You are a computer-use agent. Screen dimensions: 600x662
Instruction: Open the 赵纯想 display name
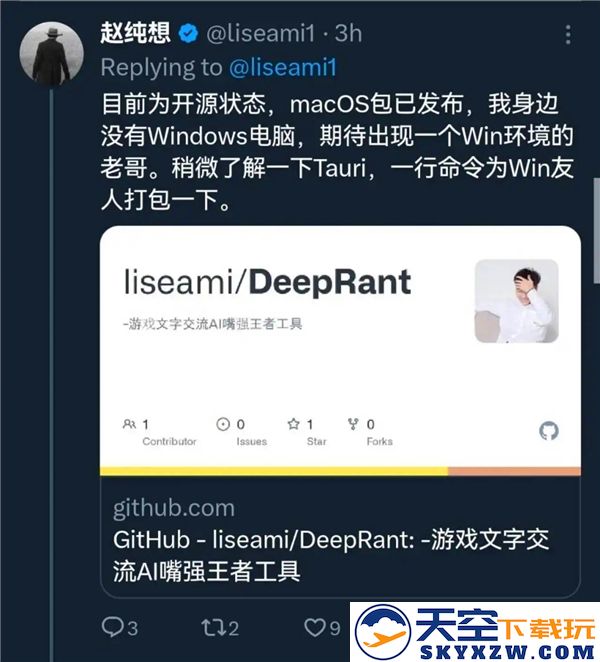[136, 33]
